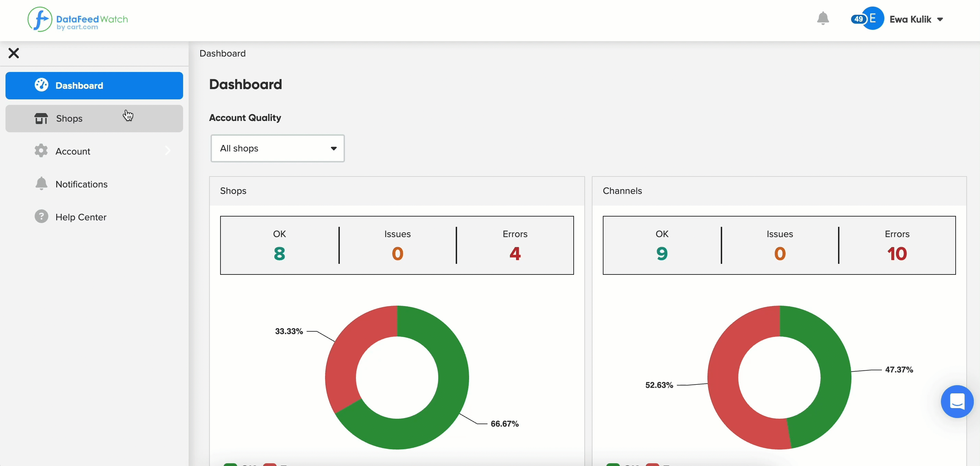Expand the Account submenu chevron
This screenshot has width=980, height=466.
click(168, 151)
